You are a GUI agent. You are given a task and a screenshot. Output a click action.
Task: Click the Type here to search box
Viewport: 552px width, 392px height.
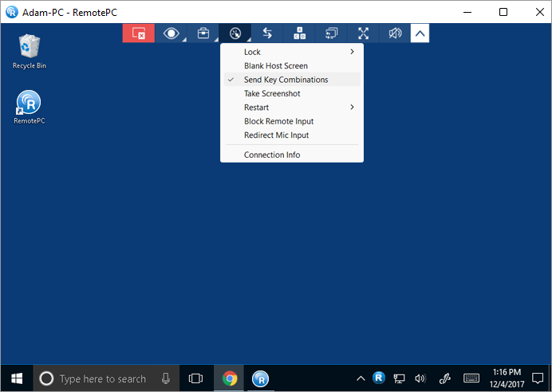(103, 378)
